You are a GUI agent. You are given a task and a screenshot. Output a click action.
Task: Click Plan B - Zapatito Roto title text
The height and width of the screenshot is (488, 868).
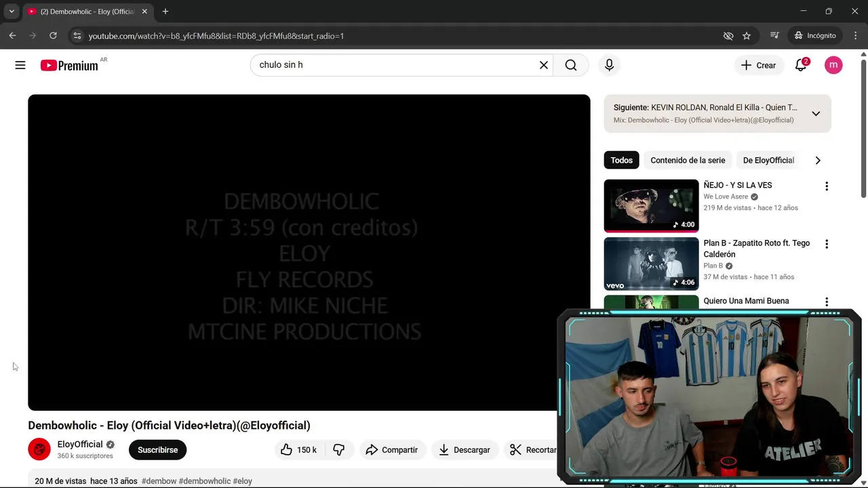coord(757,249)
